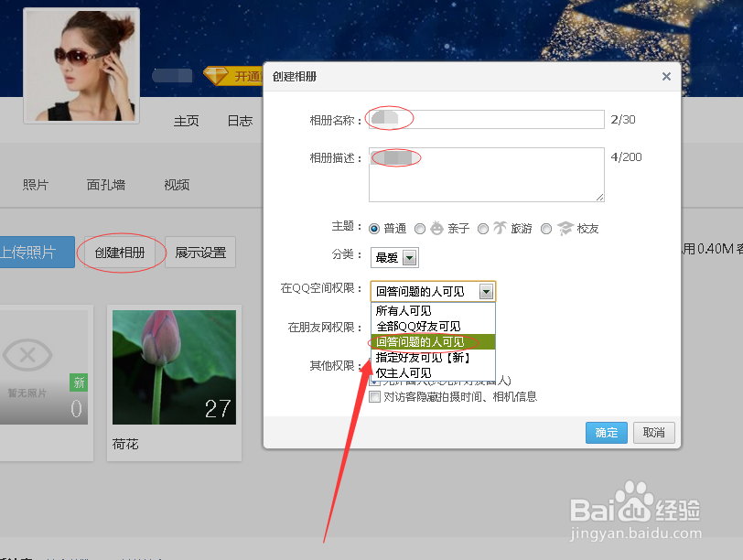Switch to the 视频 tab

pyautogui.click(x=177, y=185)
